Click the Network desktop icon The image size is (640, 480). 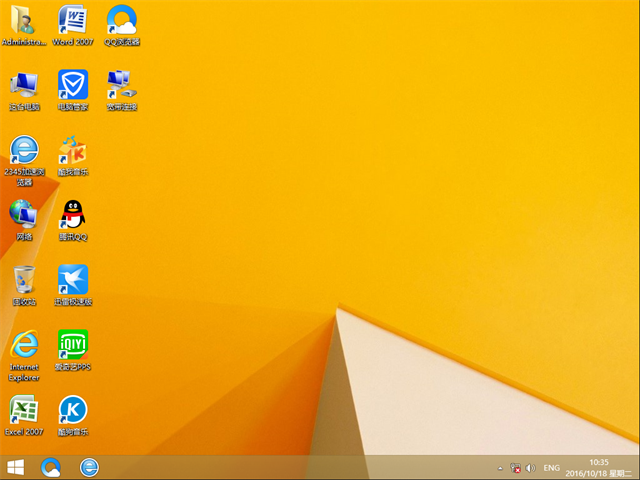[x=23, y=214]
